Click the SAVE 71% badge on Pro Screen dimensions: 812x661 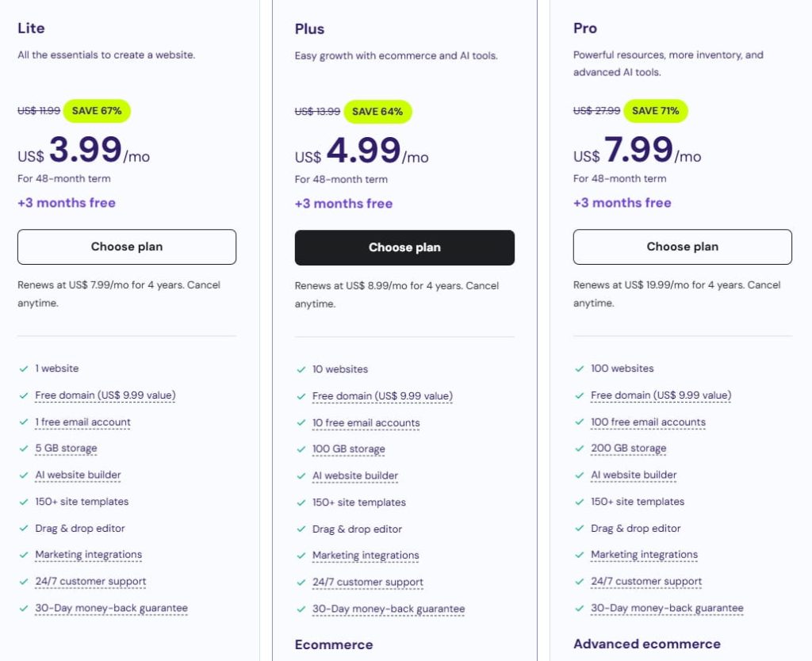654,111
